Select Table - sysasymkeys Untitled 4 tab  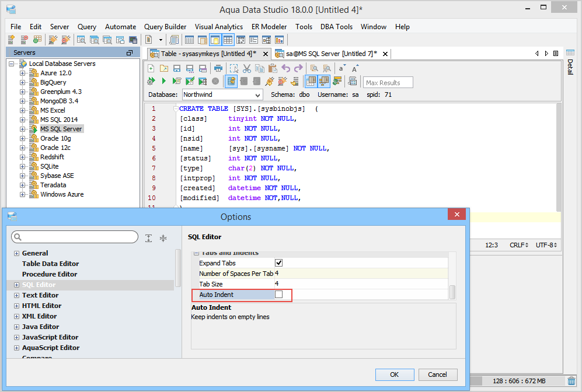(208, 54)
